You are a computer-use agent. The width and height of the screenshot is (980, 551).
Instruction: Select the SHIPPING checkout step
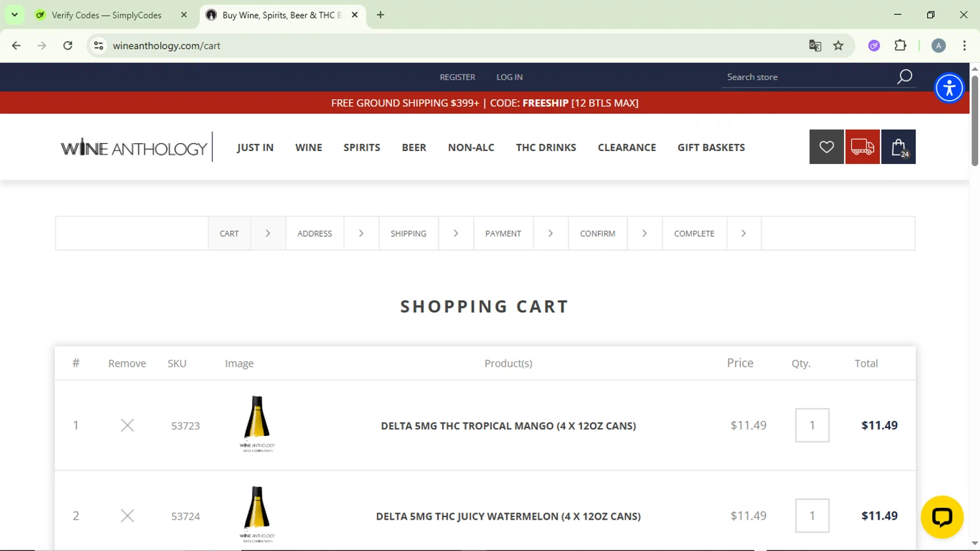(x=408, y=233)
